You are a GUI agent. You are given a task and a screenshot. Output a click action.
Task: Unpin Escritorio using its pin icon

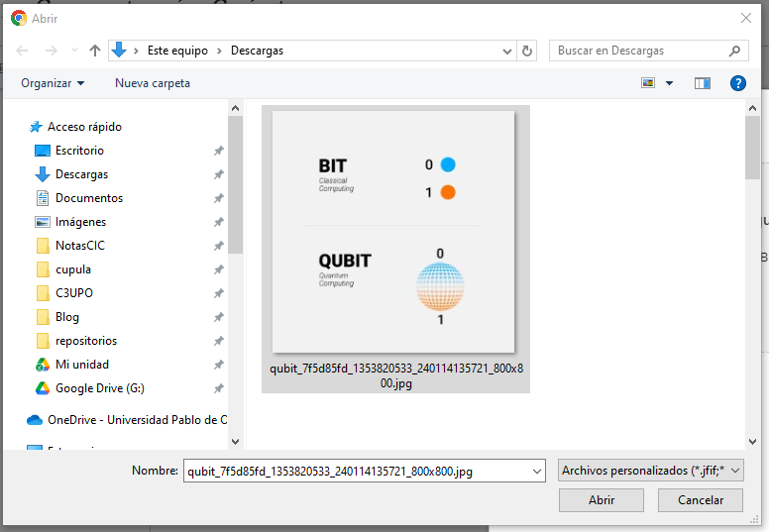218,151
